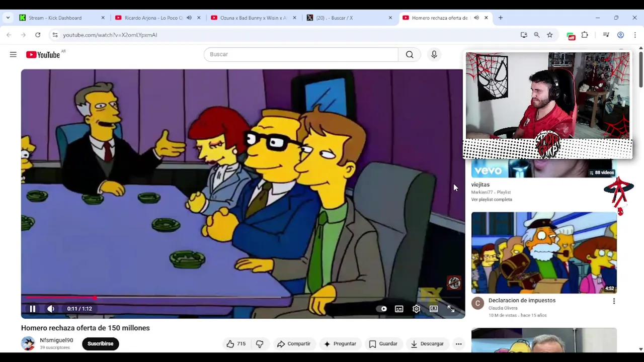The width and height of the screenshot is (644, 362).
Task: Go to YouTube home via logo
Action: (43, 54)
